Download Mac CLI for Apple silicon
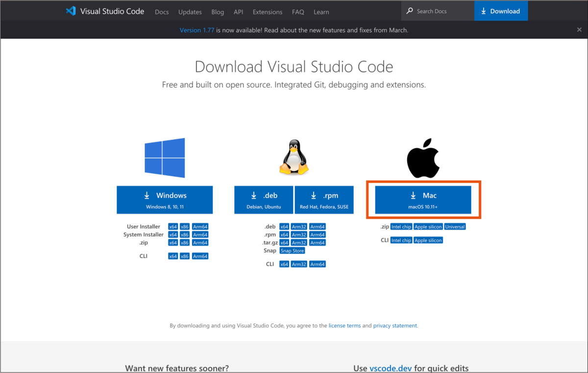The width and height of the screenshot is (588, 373). [428, 240]
